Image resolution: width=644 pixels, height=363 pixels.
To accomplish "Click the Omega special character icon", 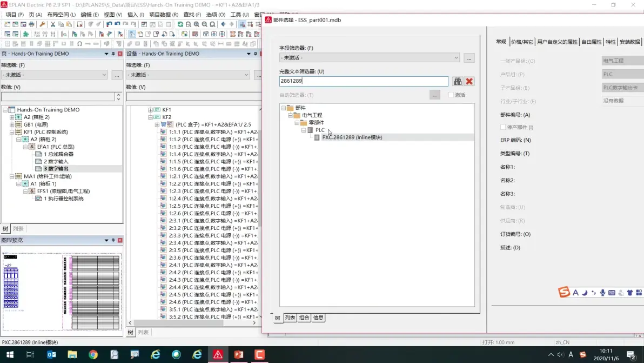I will pyautogui.click(x=79, y=44).
